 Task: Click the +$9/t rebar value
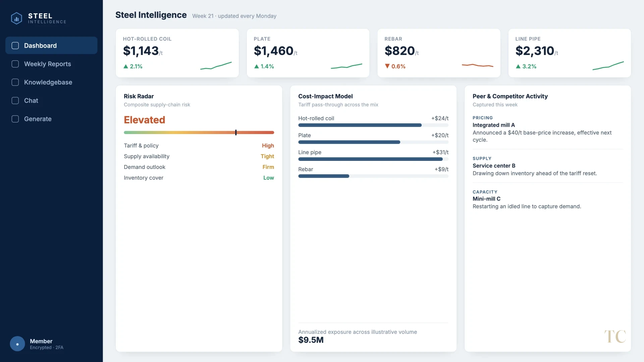coord(441,169)
